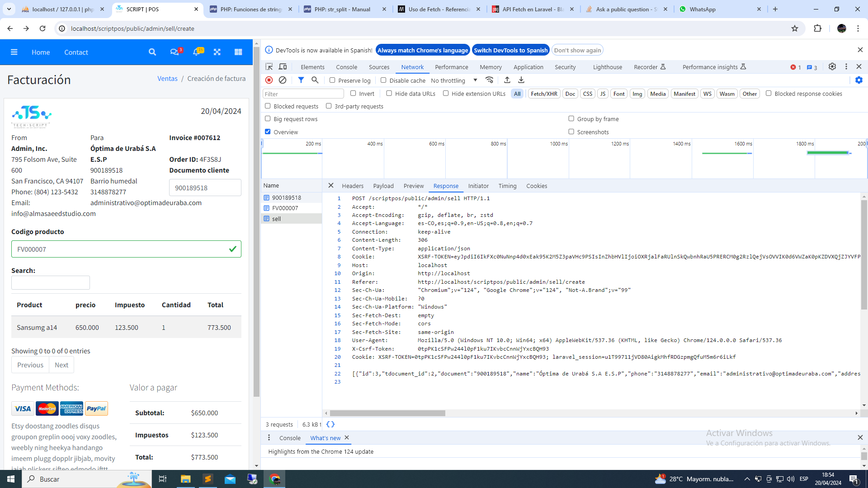
Task: Open the messages chat icon
Action: click(174, 52)
